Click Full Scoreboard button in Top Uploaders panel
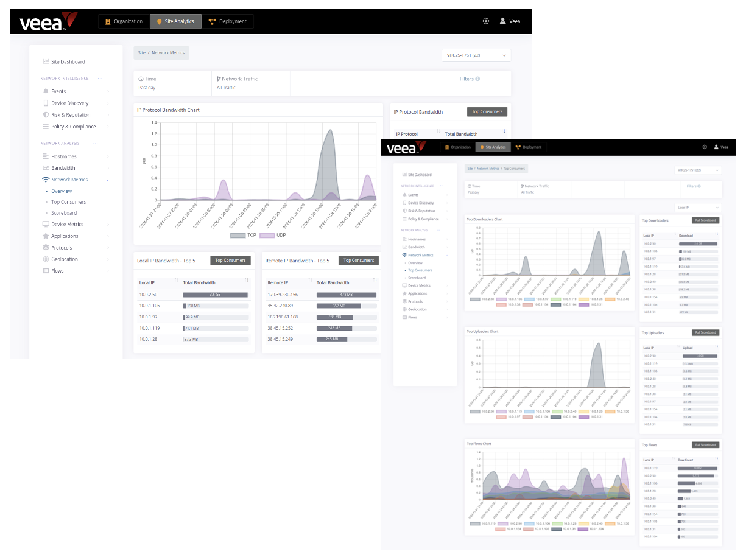The image size is (743, 560). [x=706, y=333]
